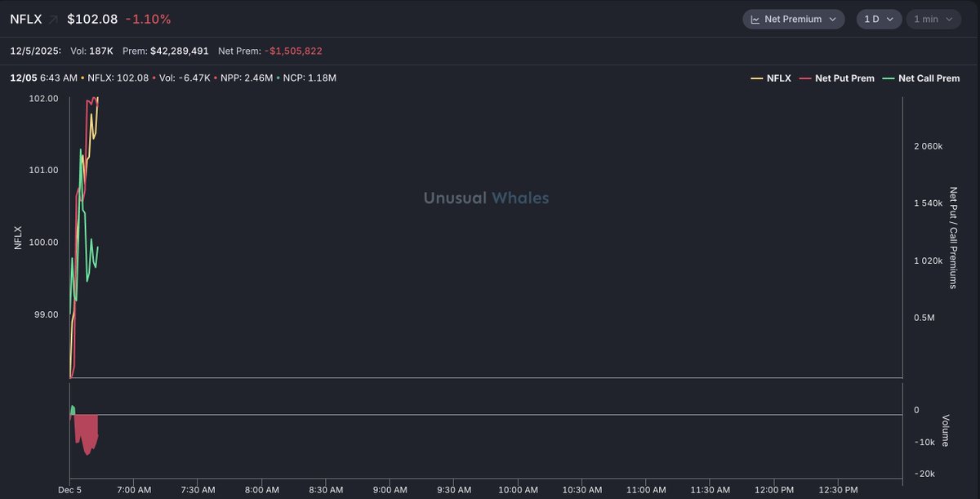Click the red Net Put Prem legend marker
The width and height of the screenshot is (980, 499).
point(805,78)
